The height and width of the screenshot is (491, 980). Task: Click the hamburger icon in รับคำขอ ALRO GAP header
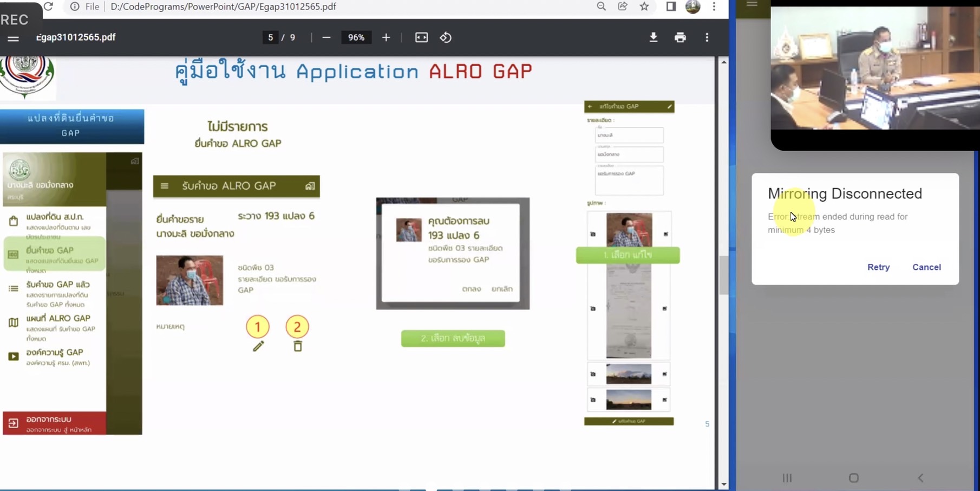tap(165, 186)
